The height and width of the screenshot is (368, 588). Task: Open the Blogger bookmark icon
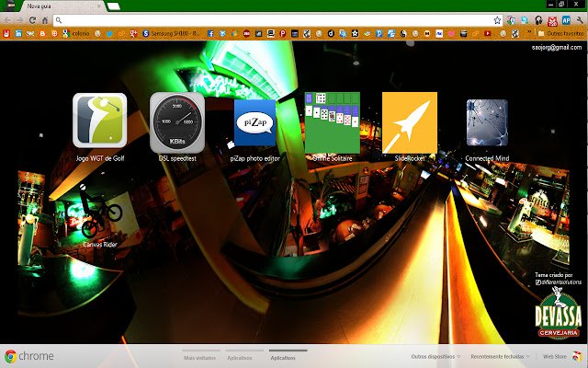[42, 33]
